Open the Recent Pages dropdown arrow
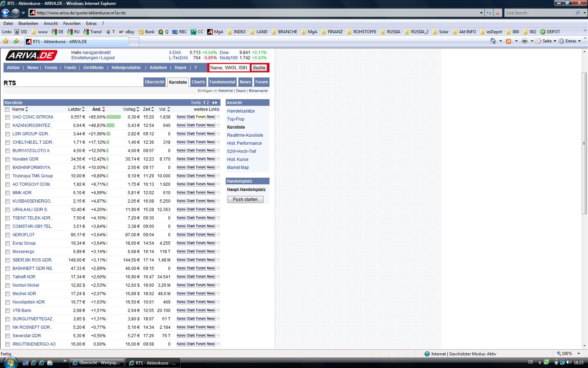Image resolution: width=588 pixels, height=368 pixels. (x=23, y=13)
